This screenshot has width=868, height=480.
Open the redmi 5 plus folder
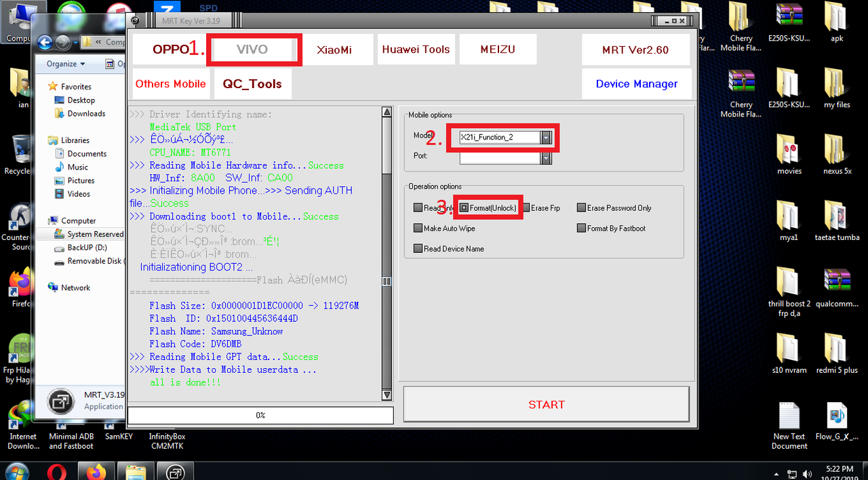point(837,354)
